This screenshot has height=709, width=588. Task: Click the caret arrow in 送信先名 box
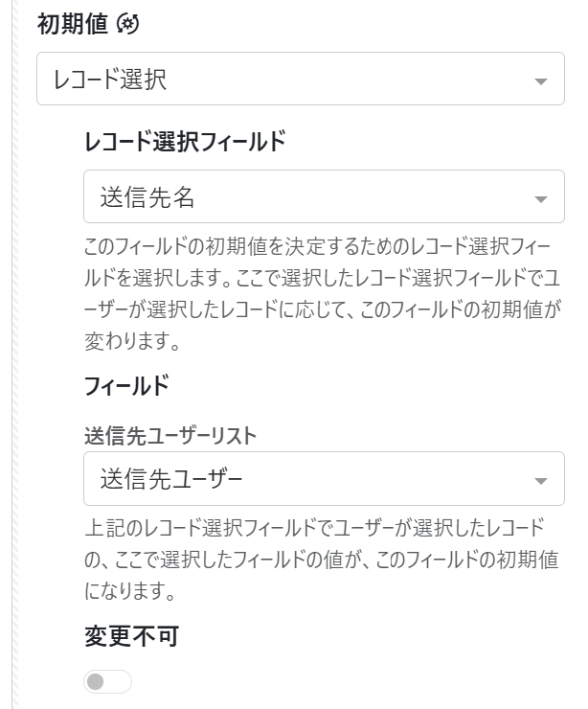pos(540,199)
